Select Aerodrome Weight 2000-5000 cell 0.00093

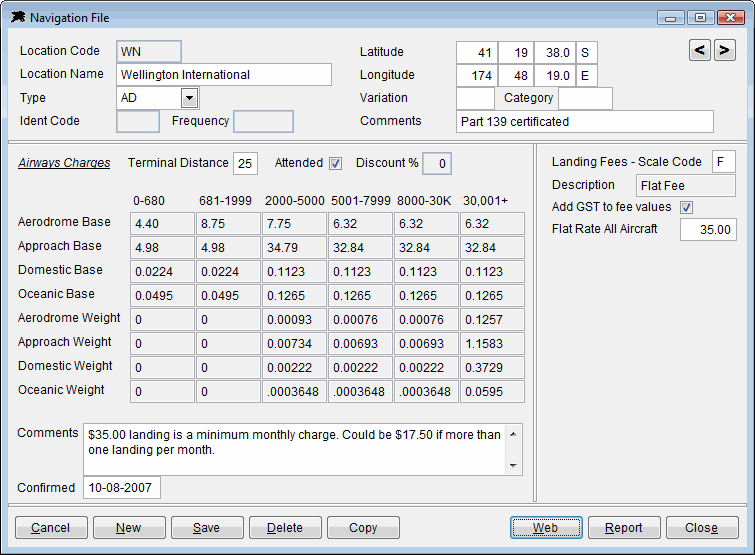click(294, 320)
